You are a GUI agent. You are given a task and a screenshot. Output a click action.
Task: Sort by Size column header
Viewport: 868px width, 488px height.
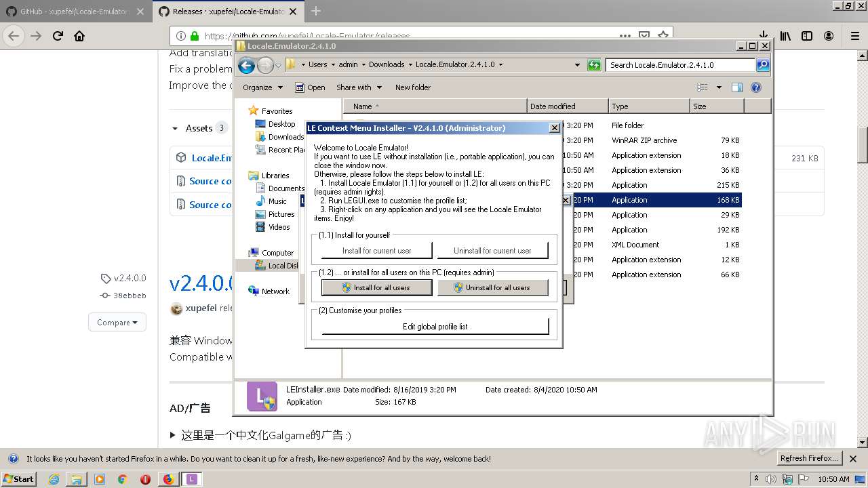717,106
